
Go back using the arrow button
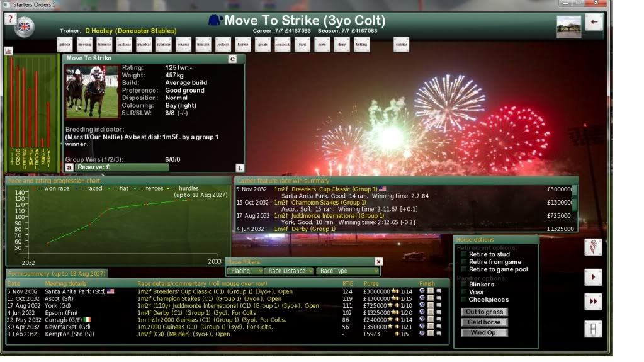click(x=594, y=22)
